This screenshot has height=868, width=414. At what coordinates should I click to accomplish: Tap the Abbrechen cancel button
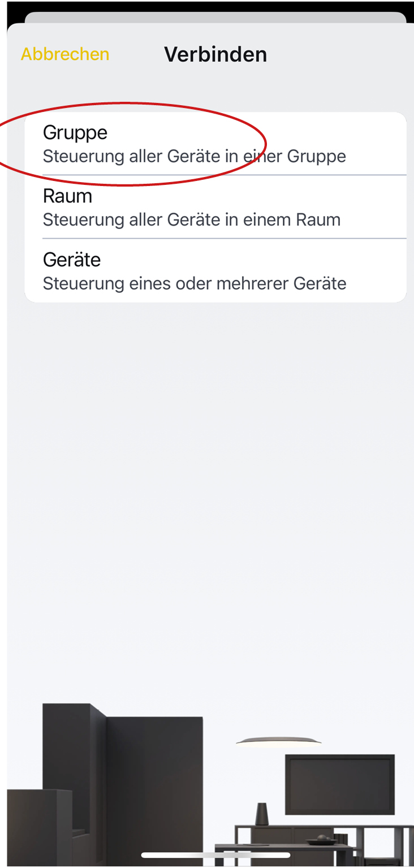(65, 54)
